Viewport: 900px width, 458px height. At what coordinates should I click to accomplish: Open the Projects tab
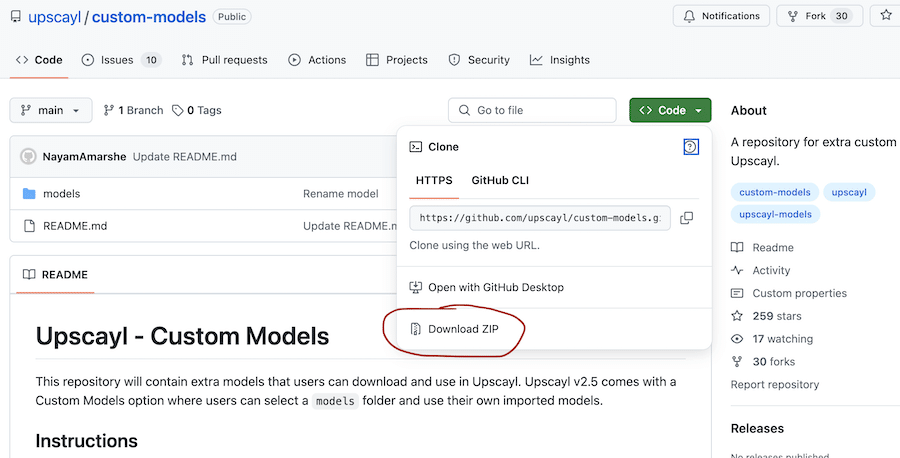click(397, 60)
